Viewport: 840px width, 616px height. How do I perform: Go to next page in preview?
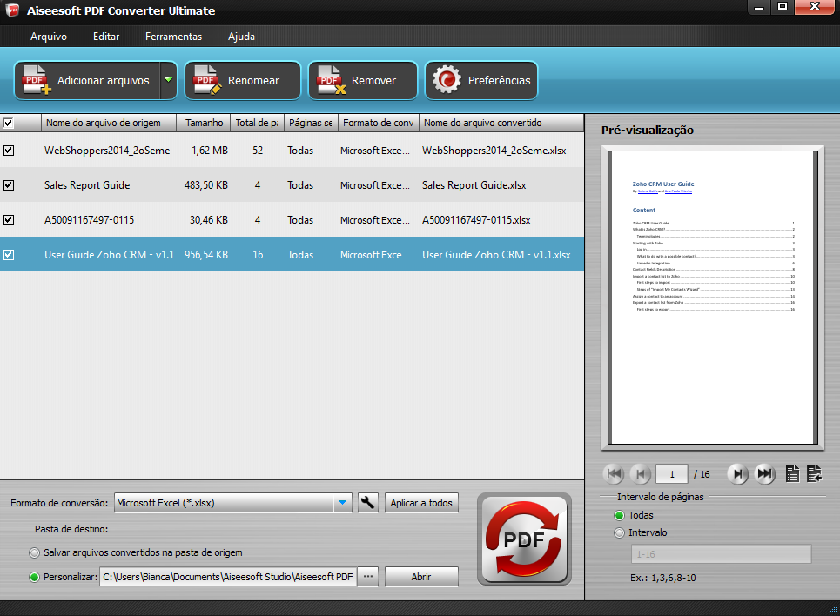pos(737,474)
